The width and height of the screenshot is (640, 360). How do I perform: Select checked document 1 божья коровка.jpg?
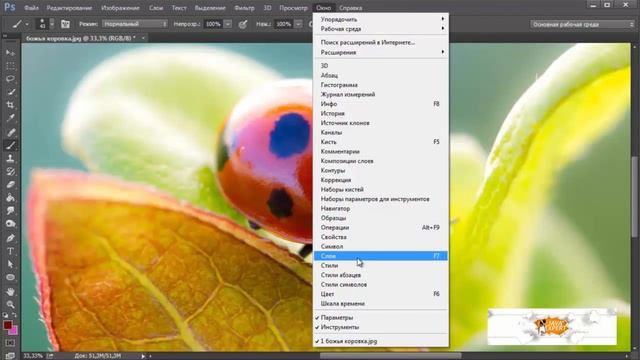(380, 341)
